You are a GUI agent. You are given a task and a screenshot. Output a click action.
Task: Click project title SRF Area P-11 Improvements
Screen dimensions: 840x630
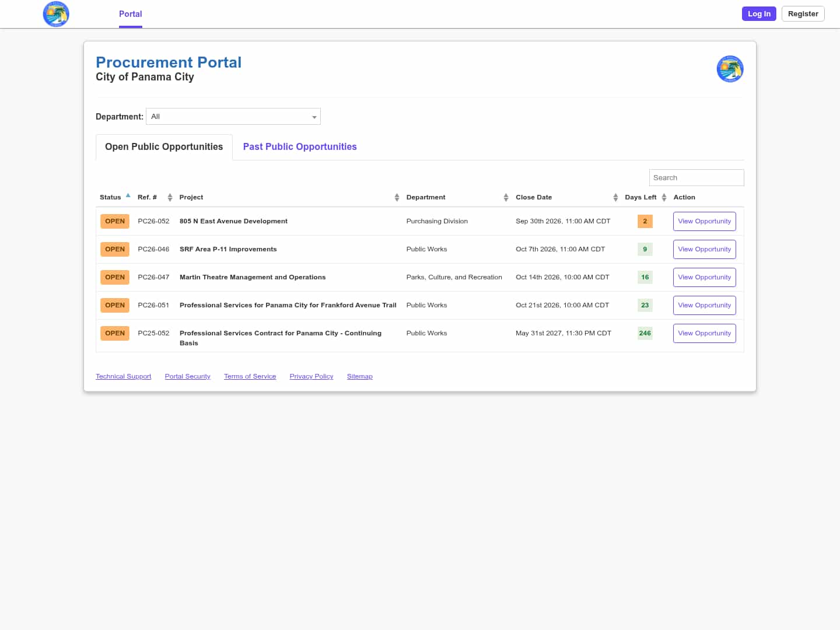pos(228,250)
